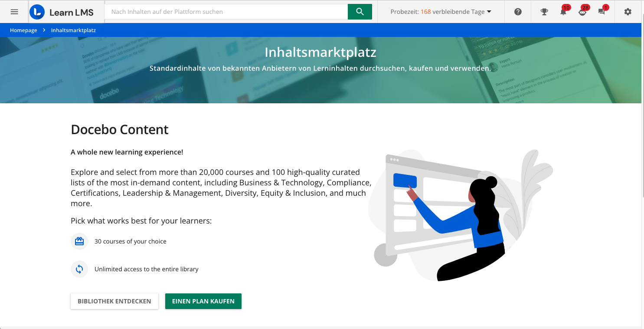Screen dimensions: 644x329
Task: Click '30 courses of your choice' text
Action: (131, 241)
